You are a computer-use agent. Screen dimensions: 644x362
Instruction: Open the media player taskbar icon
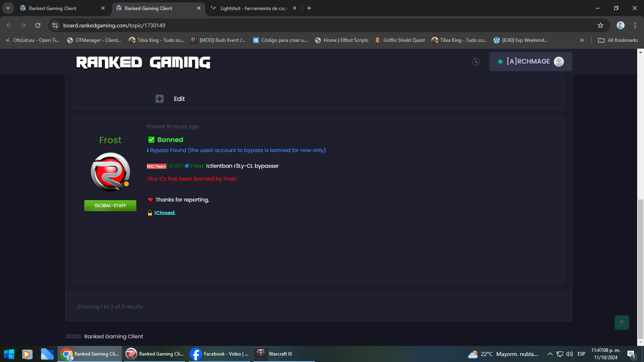coord(27,354)
